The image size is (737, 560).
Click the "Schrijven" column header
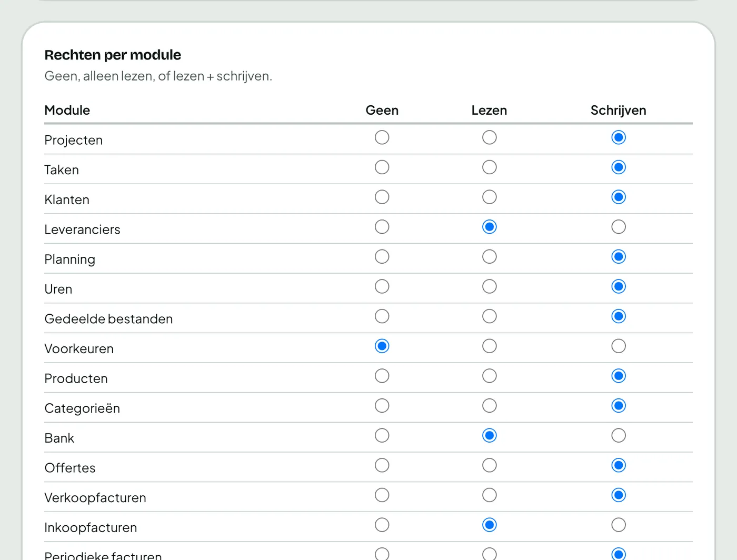pos(619,111)
